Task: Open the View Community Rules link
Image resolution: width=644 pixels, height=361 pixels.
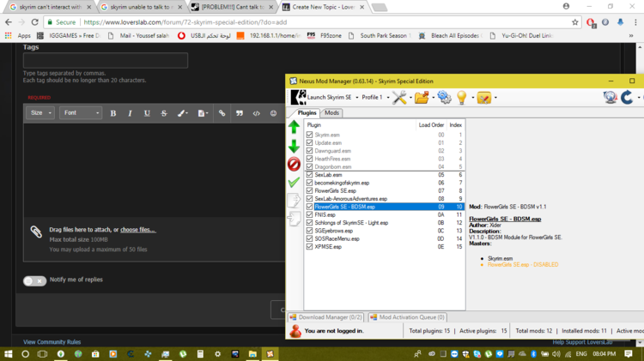Action: 52,342
